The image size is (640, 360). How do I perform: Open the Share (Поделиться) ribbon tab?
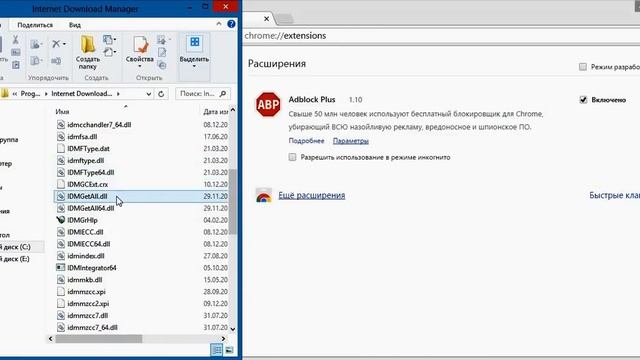click(x=35, y=25)
